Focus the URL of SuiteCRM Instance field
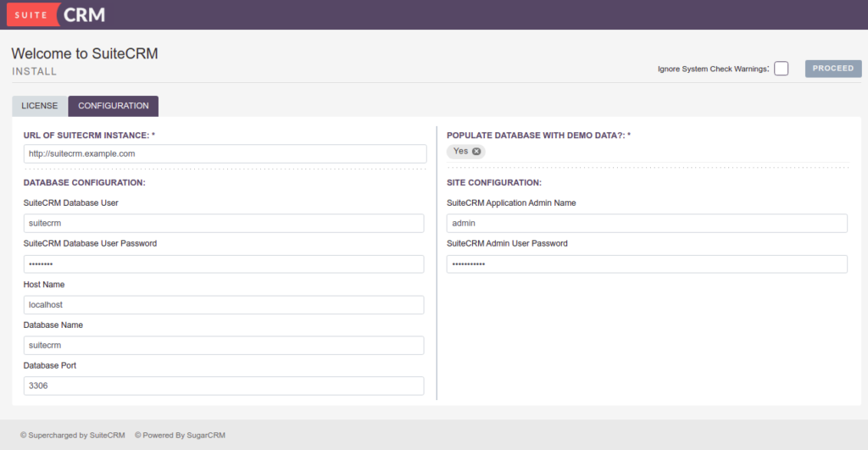Image resolution: width=868 pixels, height=450 pixels. 225,154
